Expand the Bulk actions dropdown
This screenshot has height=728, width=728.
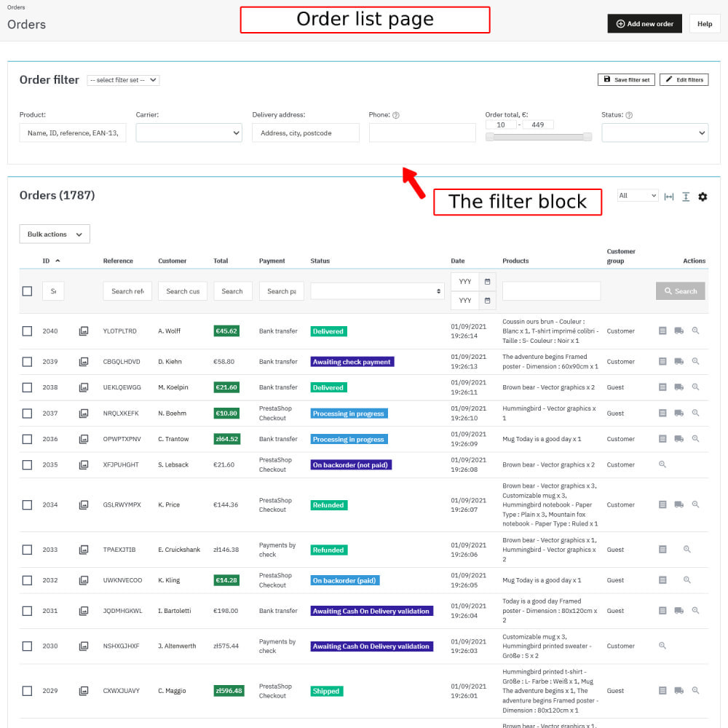pyautogui.click(x=55, y=234)
